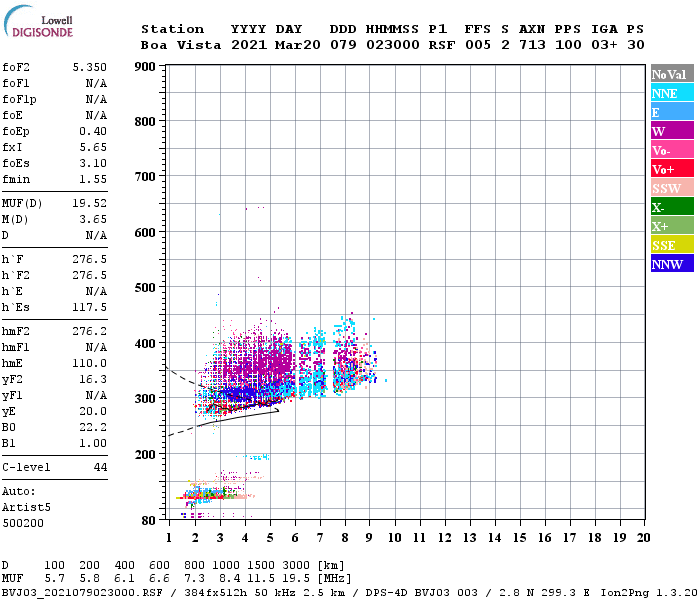The height and width of the screenshot is (600, 700).
Task: Click the MUF 5.7 value for 100 km
Action: pos(54,579)
